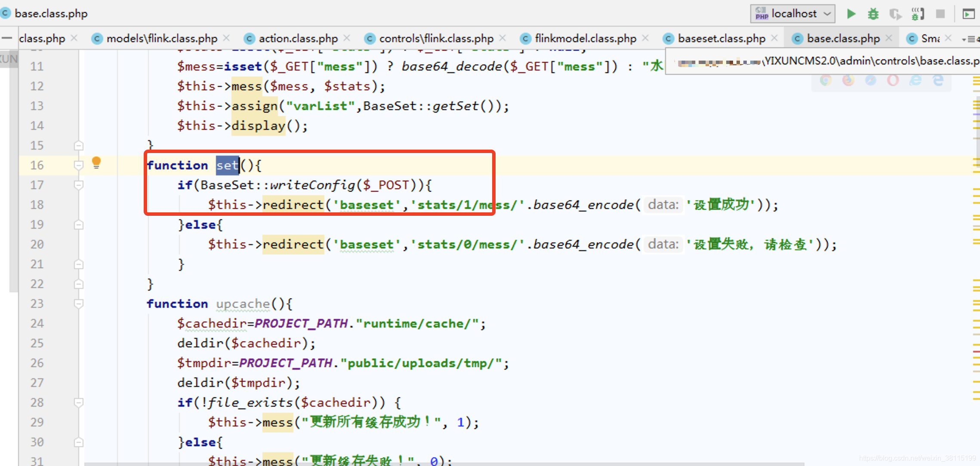The width and height of the screenshot is (980, 466).
Task: Click the gray Stop square icon
Action: [x=940, y=14]
